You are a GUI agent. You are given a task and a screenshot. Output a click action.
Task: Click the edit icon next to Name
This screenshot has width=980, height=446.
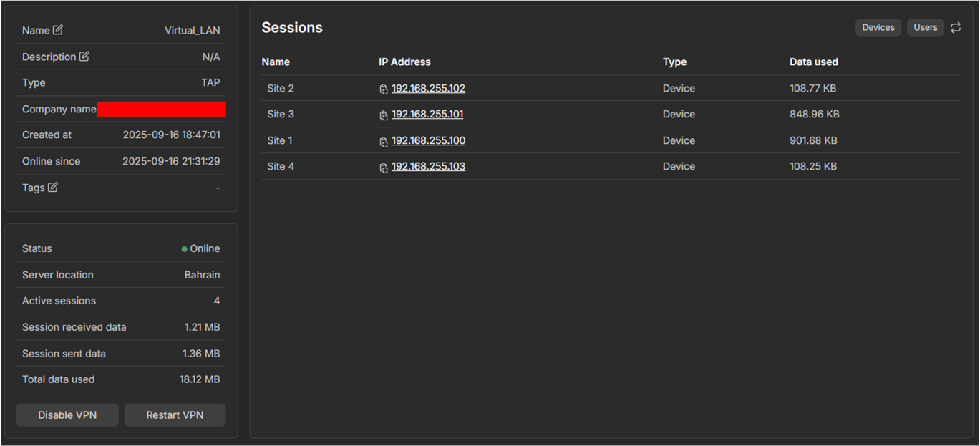click(58, 30)
